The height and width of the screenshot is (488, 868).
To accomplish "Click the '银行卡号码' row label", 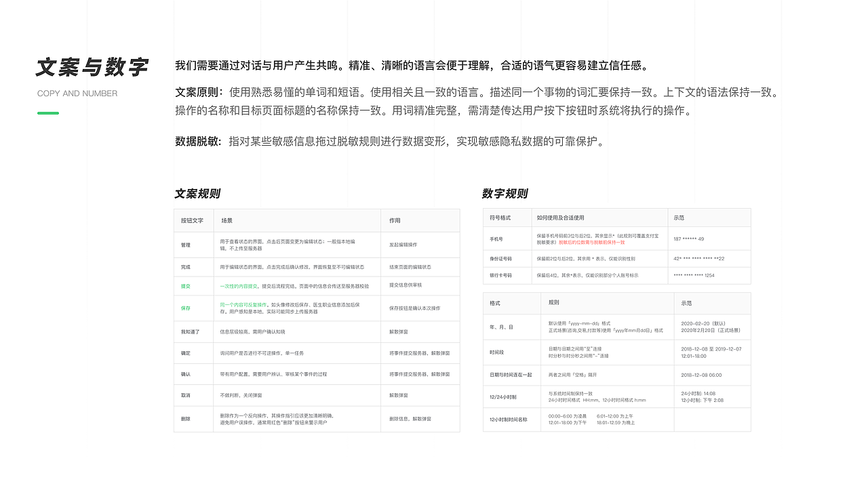I will (x=500, y=275).
